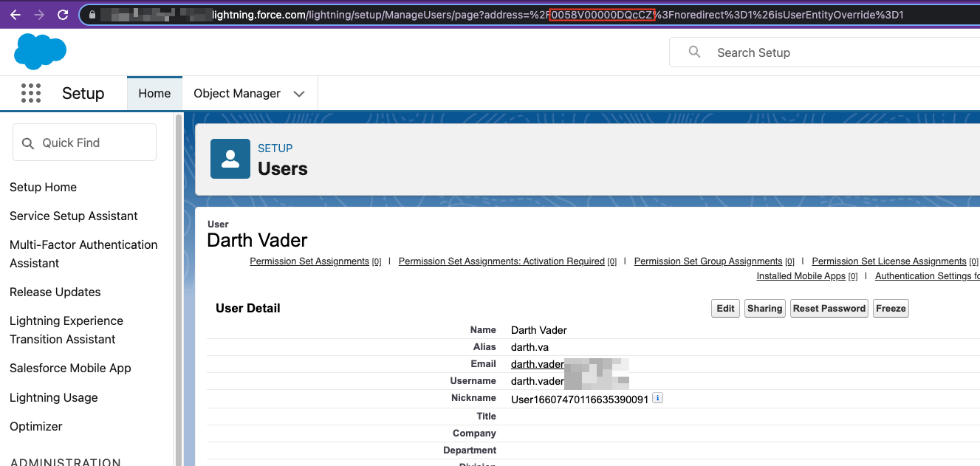
Task: Click the browser forward arrow
Action: (39, 14)
